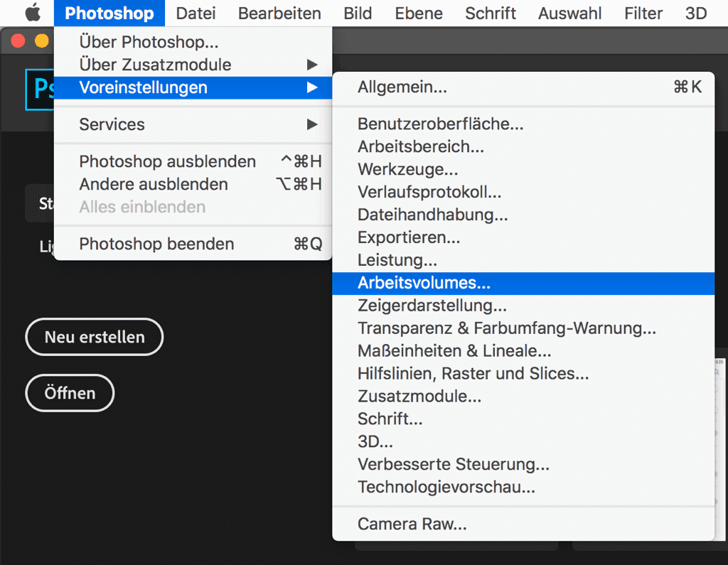Open the Bild menu
The height and width of the screenshot is (565, 728).
(x=358, y=13)
